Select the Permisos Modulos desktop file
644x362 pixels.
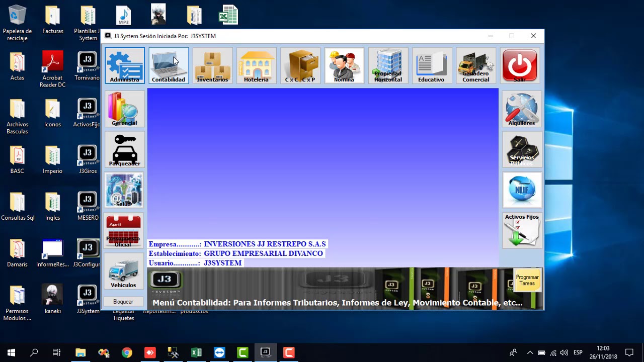17,303
